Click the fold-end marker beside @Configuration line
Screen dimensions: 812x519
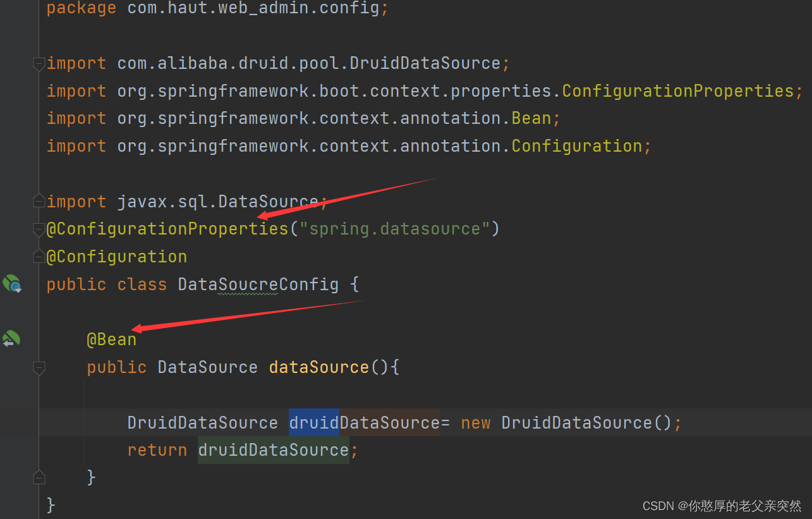tap(39, 256)
